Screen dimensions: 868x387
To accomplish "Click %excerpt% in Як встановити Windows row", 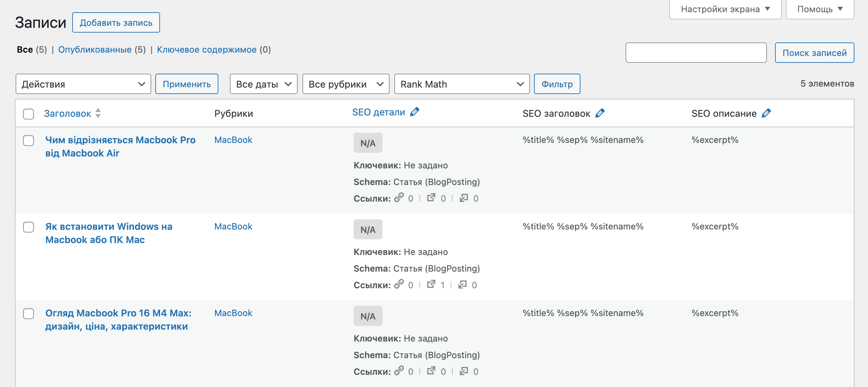I will [x=715, y=226].
